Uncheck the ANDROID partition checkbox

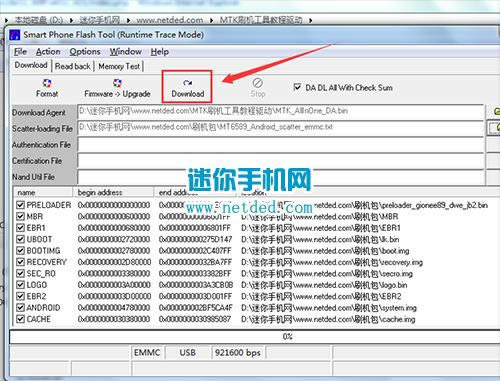(x=21, y=308)
